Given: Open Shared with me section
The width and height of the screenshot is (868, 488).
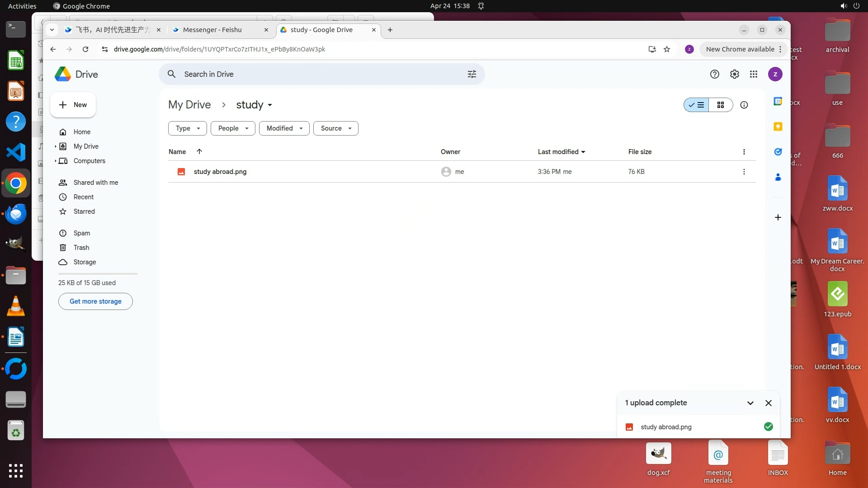Looking at the screenshot, I should click(x=95, y=183).
